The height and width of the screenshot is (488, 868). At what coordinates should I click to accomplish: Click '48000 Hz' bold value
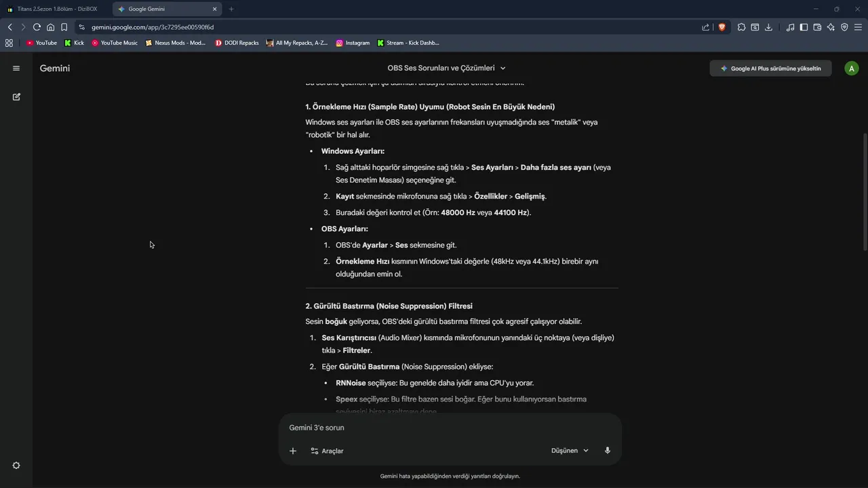458,213
